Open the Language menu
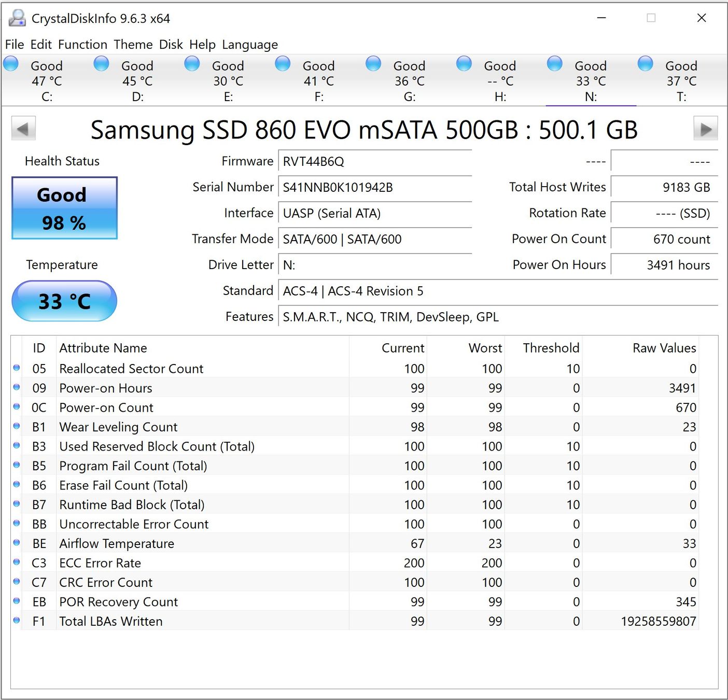The width and height of the screenshot is (728, 700). tap(250, 45)
